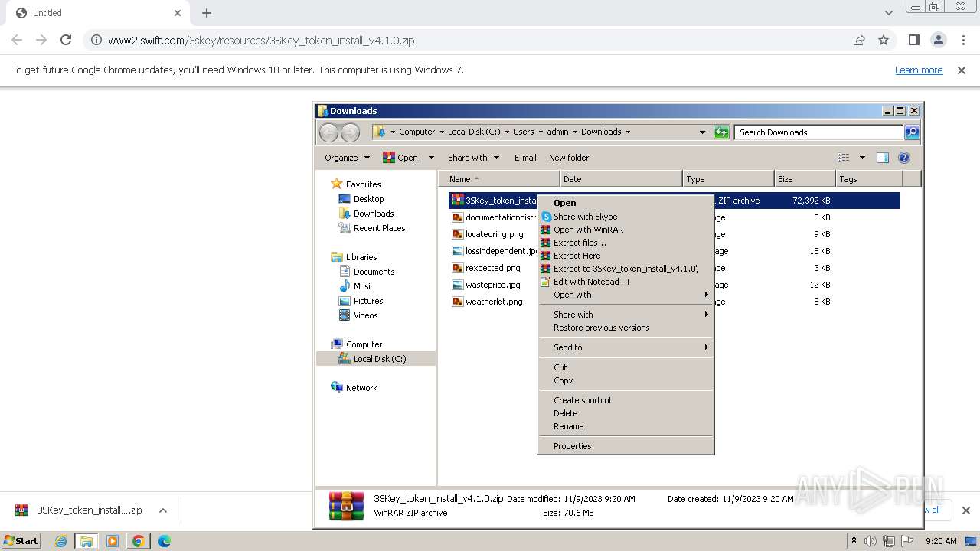Expand Send to submenu
980x551 pixels.
[626, 347]
